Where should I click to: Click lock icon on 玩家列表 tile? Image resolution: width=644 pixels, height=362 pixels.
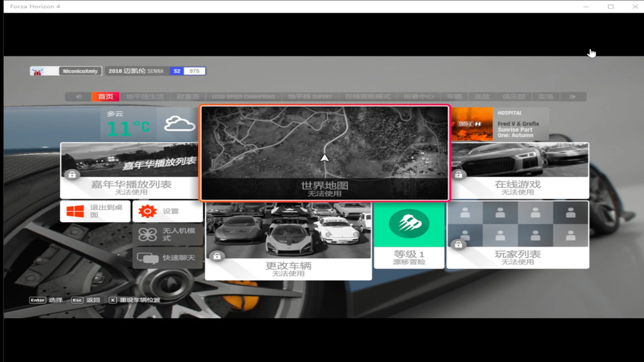pyautogui.click(x=459, y=245)
